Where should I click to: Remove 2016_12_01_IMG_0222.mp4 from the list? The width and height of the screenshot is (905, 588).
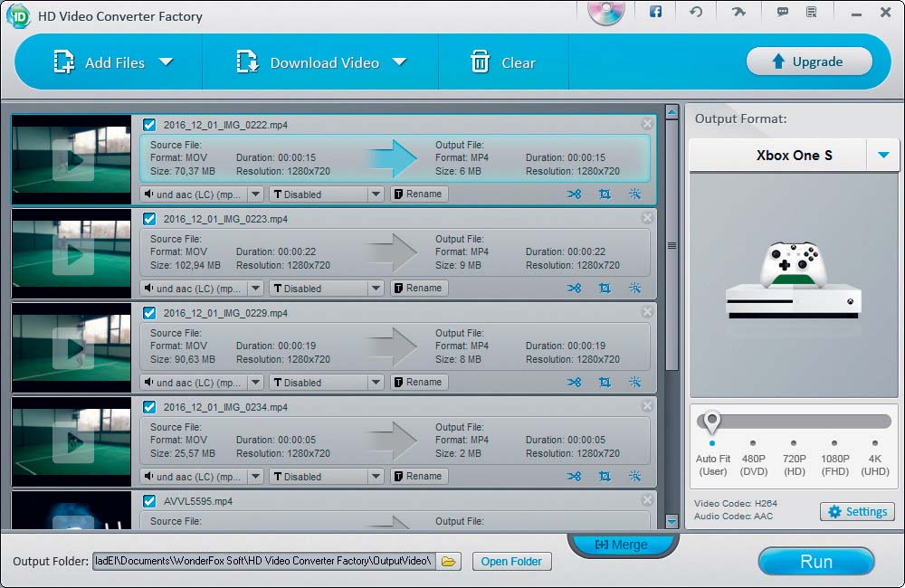(x=647, y=124)
